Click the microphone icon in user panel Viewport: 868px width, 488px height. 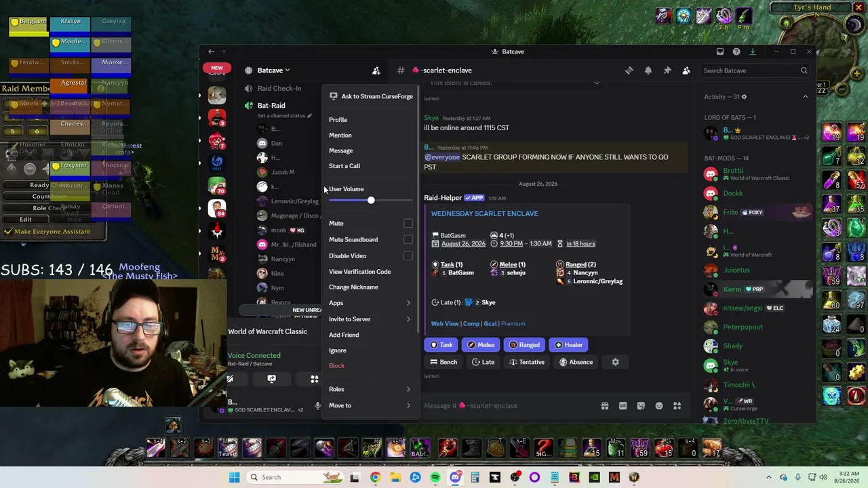tap(317, 406)
